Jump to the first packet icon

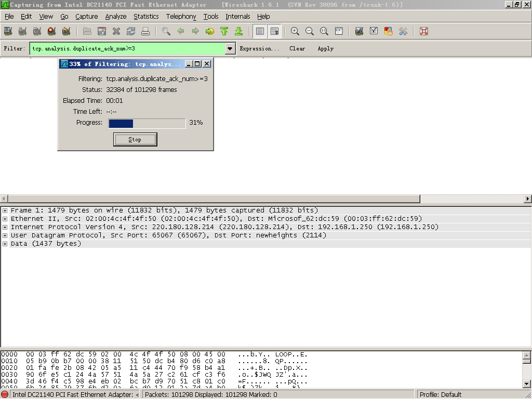[x=224, y=31]
